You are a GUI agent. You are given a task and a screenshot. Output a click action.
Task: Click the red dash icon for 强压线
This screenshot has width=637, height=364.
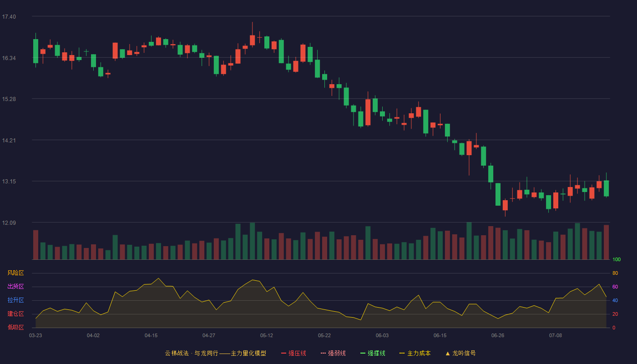[283, 353]
